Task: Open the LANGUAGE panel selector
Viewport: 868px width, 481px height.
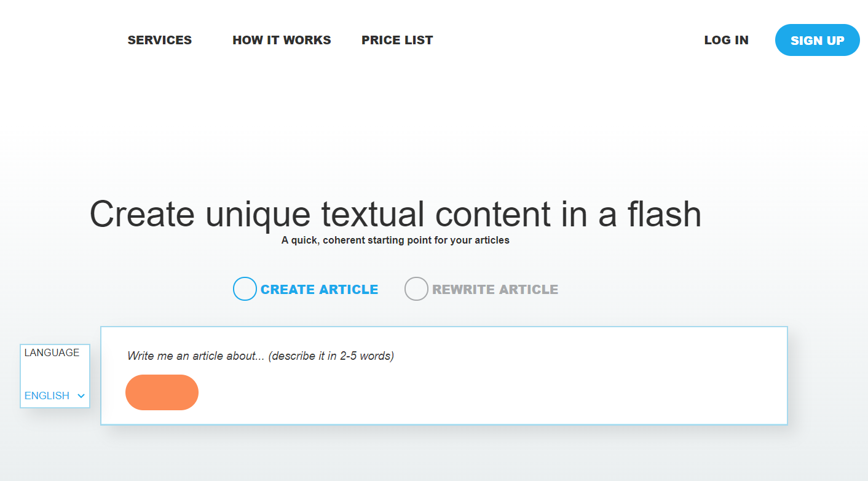Action: point(54,375)
